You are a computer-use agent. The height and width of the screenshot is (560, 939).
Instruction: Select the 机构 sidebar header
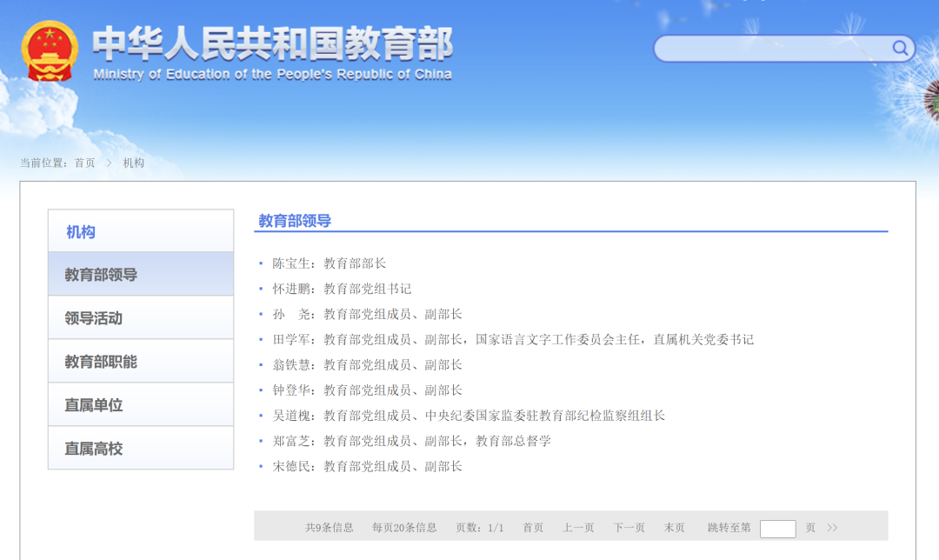pos(141,230)
